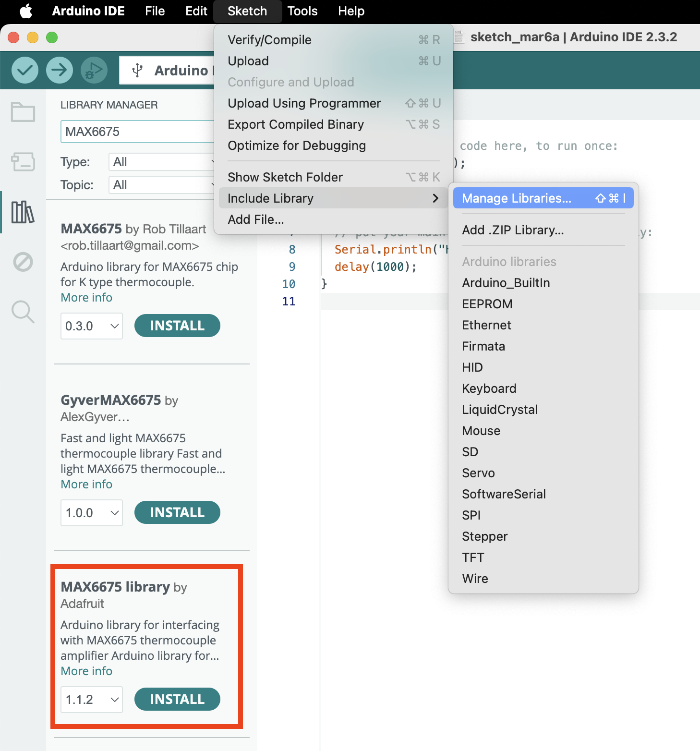The width and height of the screenshot is (700, 751).
Task: Include the Mouse library
Action: click(x=543, y=431)
